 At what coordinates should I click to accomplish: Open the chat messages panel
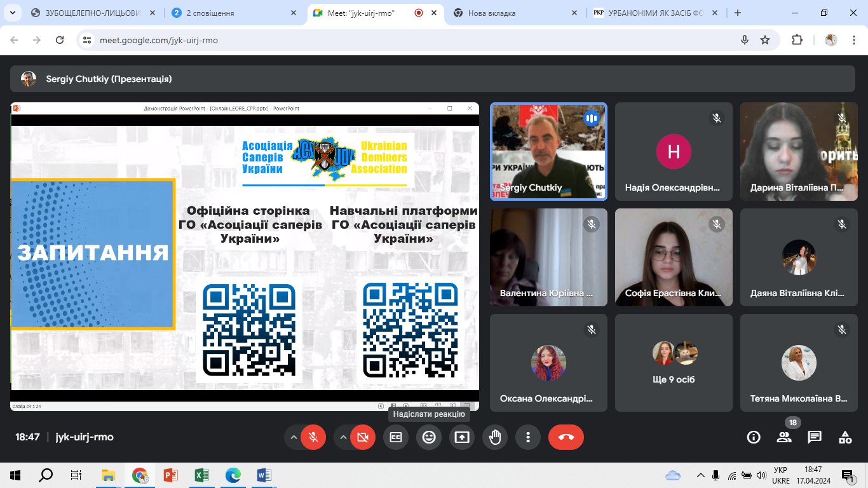pos(815,437)
